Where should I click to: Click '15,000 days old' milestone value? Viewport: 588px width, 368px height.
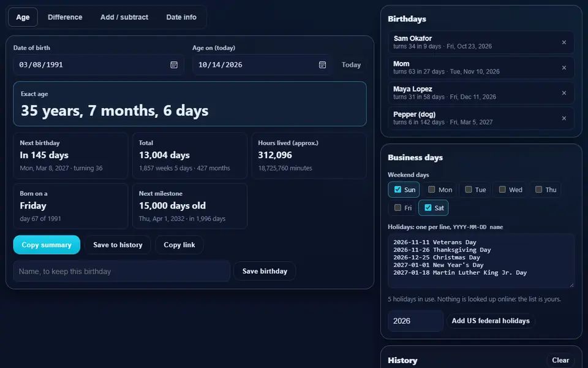click(172, 206)
